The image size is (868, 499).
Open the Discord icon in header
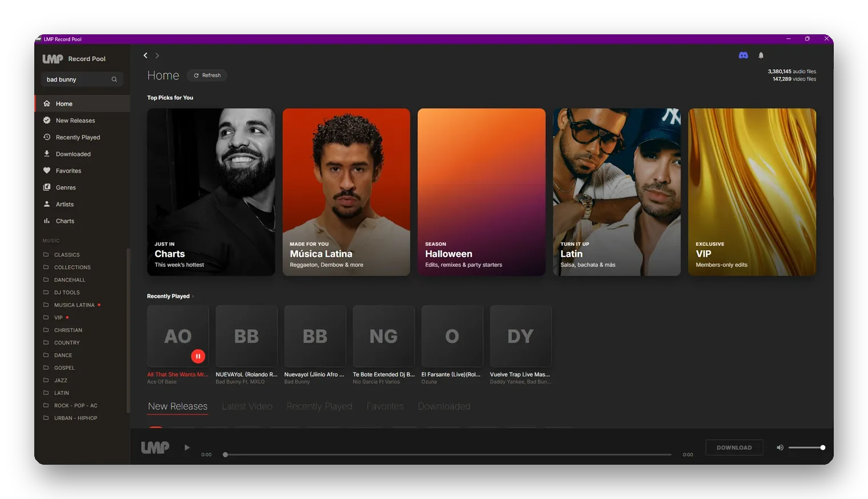743,55
